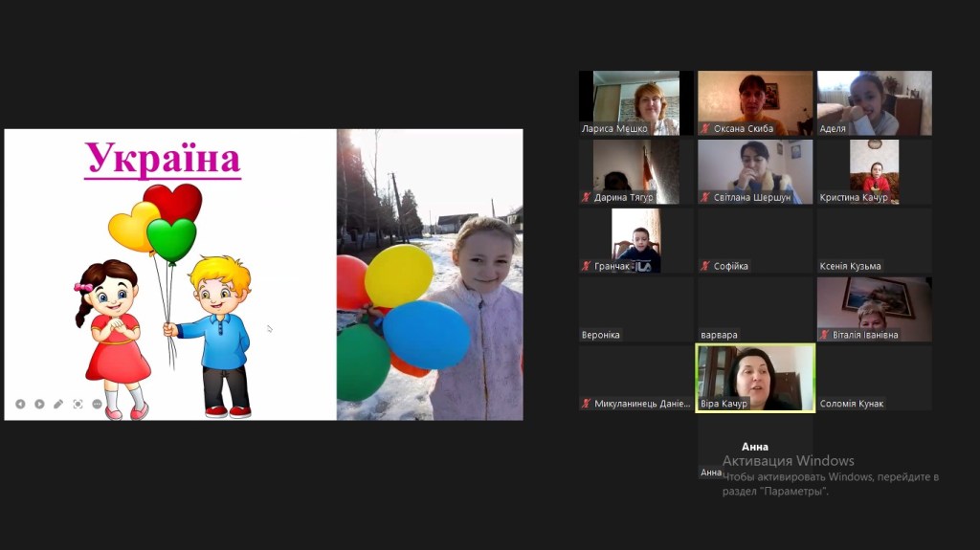
Task: Click the muted microphone icon beside Оксана Скиба
Action: click(x=705, y=128)
